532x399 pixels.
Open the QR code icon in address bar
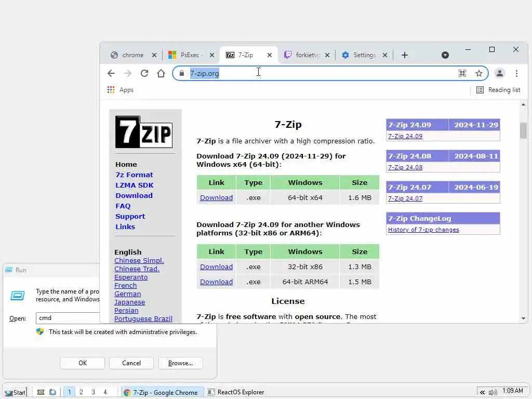pyautogui.click(x=462, y=73)
